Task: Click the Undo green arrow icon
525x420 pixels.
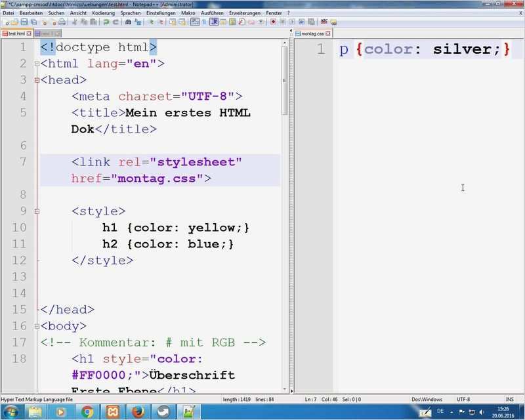Action: point(106,22)
